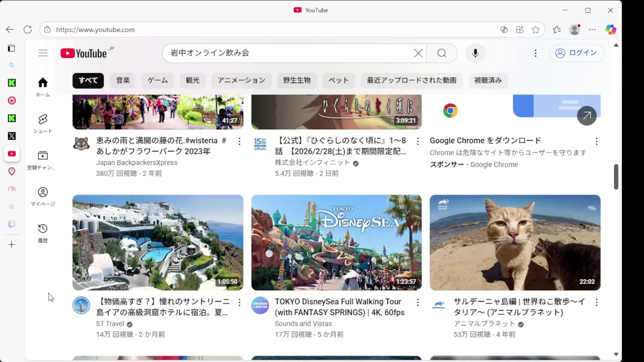Switch to the X (Twitter) vertical tab
This screenshot has height=362, width=644.
point(12,136)
